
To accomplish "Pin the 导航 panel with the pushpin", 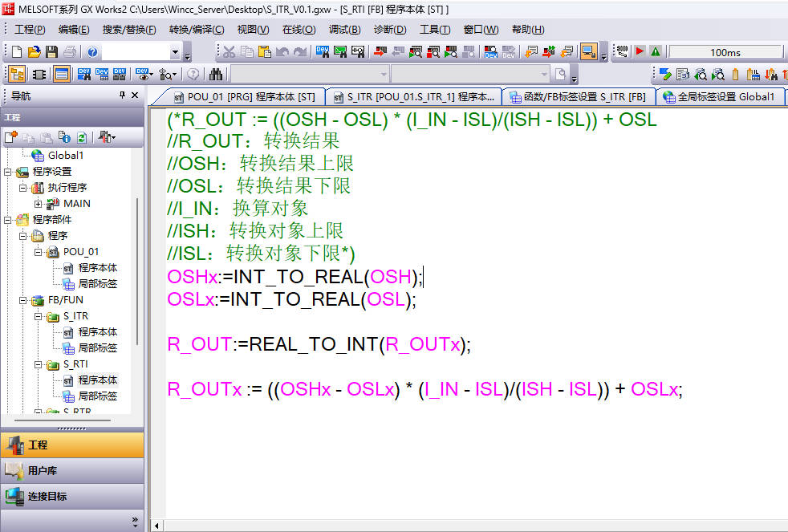I will [x=122, y=95].
